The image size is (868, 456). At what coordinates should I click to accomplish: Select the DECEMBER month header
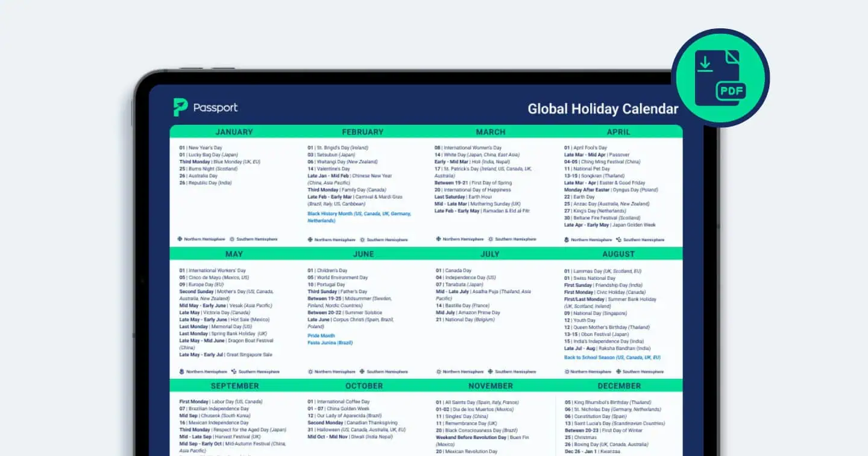click(619, 386)
